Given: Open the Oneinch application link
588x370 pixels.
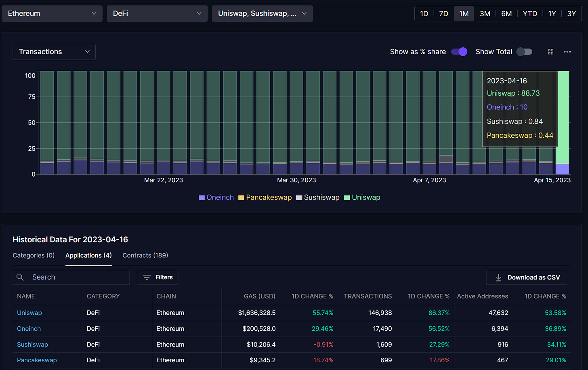Looking at the screenshot, I should pyautogui.click(x=29, y=329).
